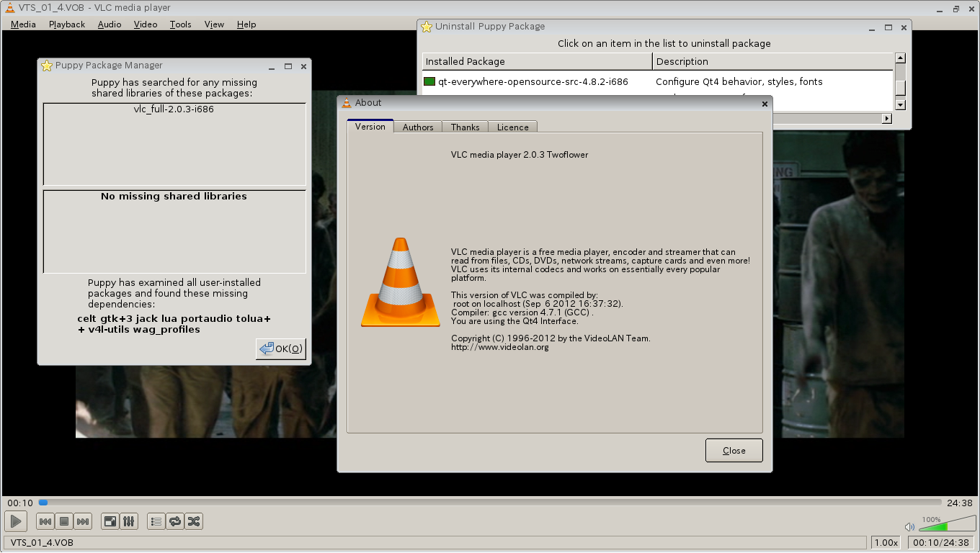Open the Tools menu

181,24
